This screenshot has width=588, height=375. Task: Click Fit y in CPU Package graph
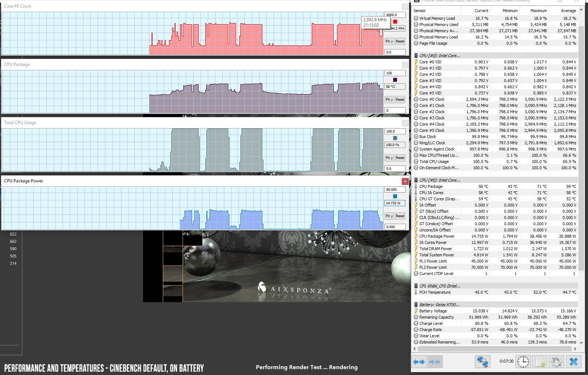389,100
